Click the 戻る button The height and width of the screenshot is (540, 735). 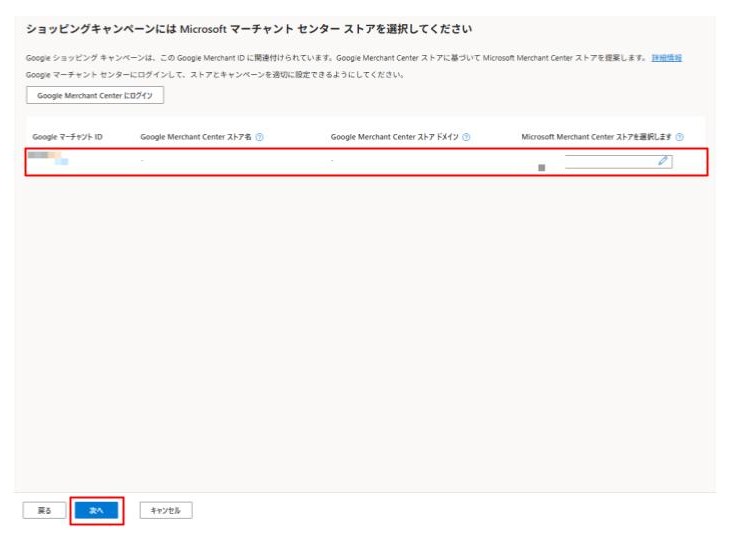coord(44,510)
